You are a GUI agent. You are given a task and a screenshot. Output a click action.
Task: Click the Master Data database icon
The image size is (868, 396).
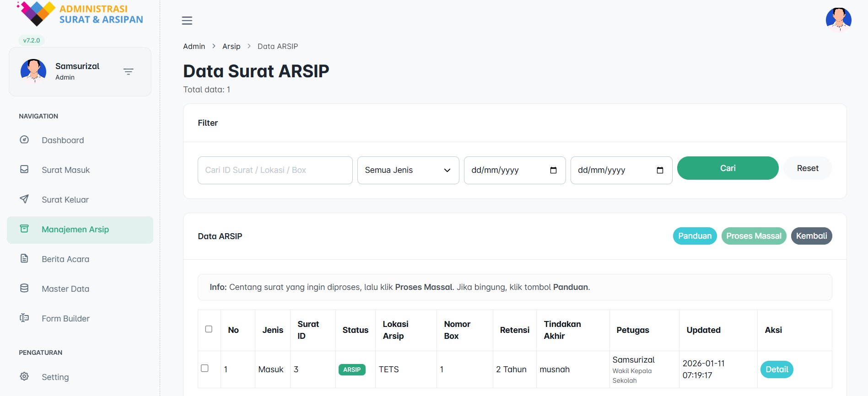click(24, 289)
